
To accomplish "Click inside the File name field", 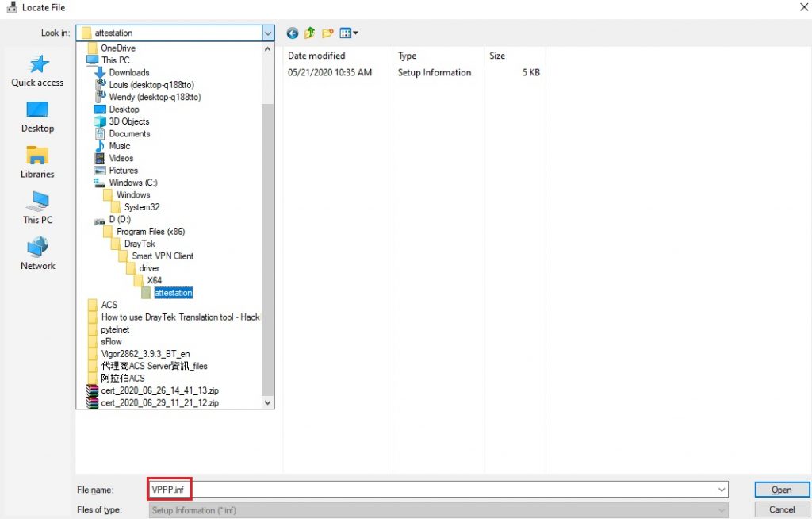I will coord(317,490).
